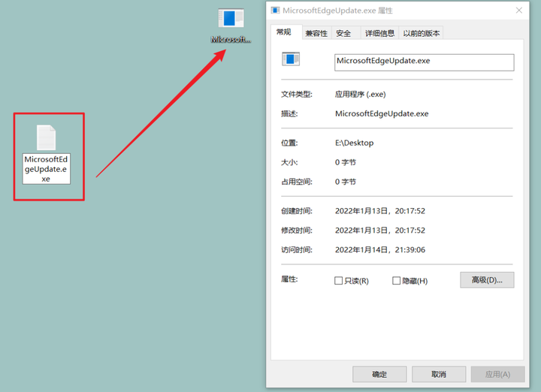Click the title bar icon of properties dialog
The image size is (541, 392).
[275, 11]
